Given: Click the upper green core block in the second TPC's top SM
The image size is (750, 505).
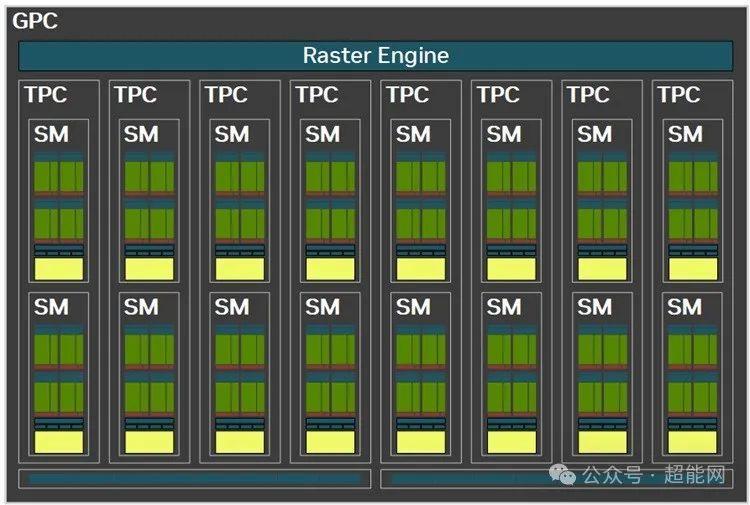Looking at the screenshot, I should (x=149, y=176).
